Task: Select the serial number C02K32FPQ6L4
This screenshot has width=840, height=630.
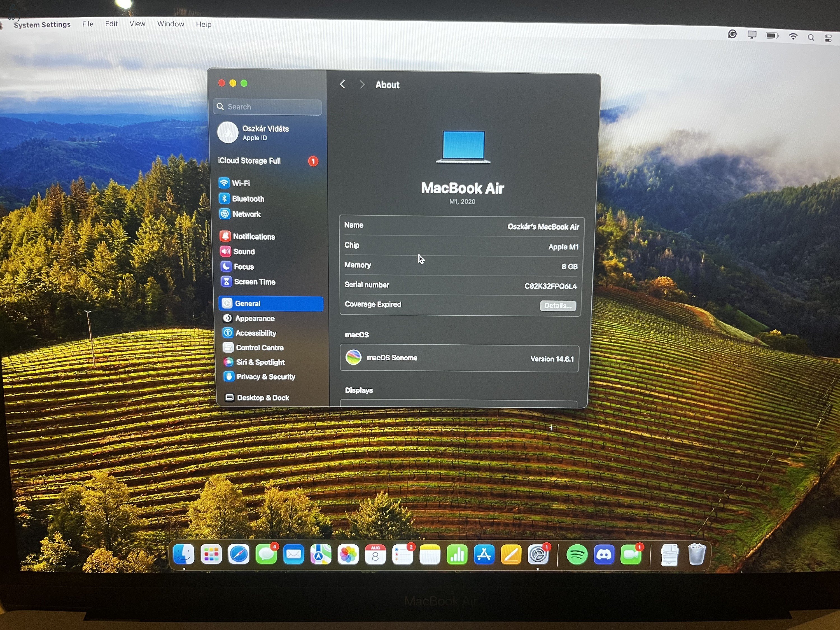Action: pyautogui.click(x=550, y=286)
